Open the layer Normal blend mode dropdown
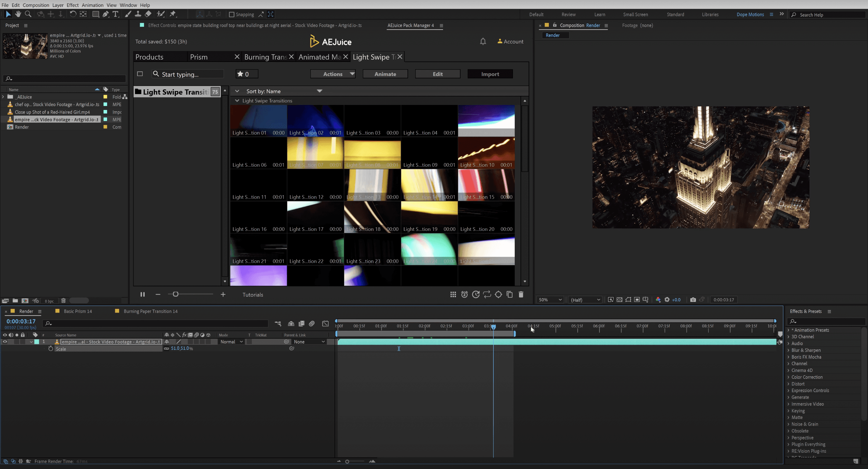 [x=231, y=342]
